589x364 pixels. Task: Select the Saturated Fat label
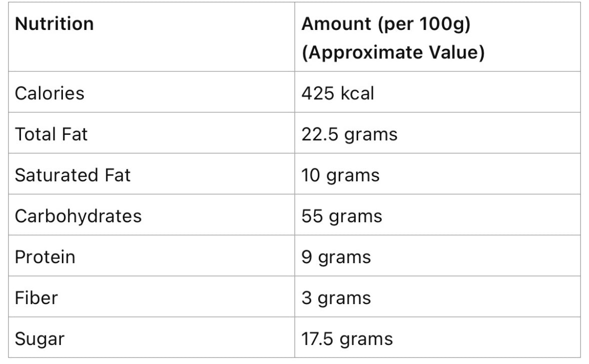click(x=72, y=175)
